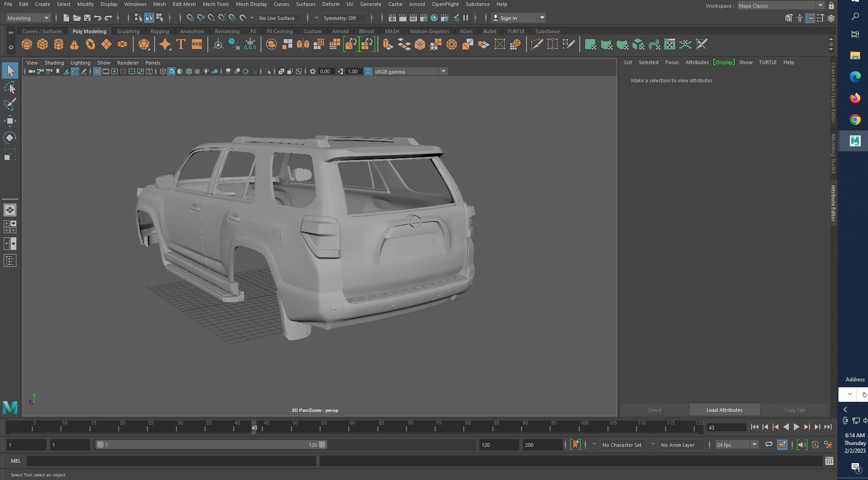Screen dimensions: 868x480
Task: Open the Mesh Tools menu
Action: click(216, 4)
